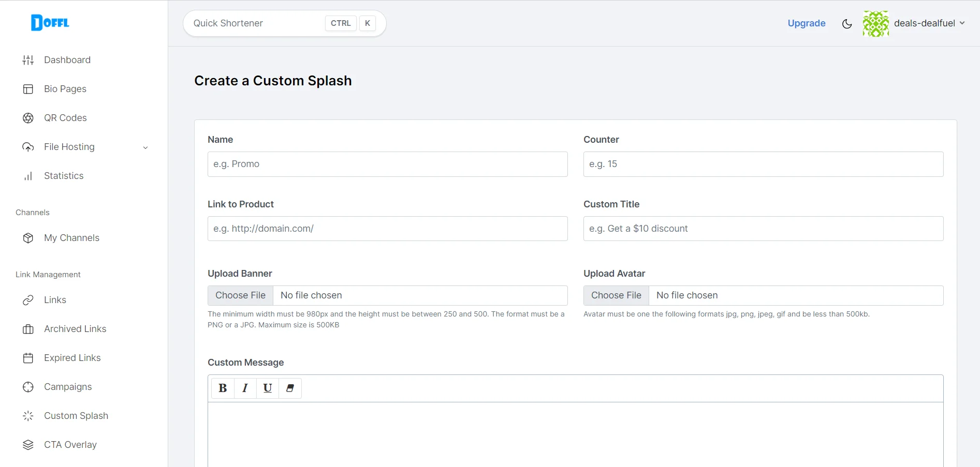Screen dimensions: 980x467
Task: Click the Upgrade link
Action: tap(807, 23)
